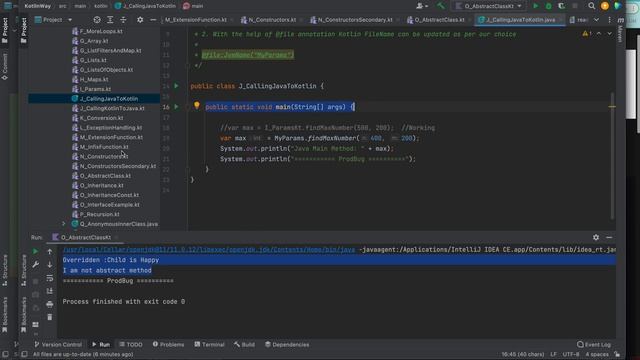Switch to M_ExtensionFunction.kt editor tab
Screen dimensions: 640x360
click(x=196, y=20)
